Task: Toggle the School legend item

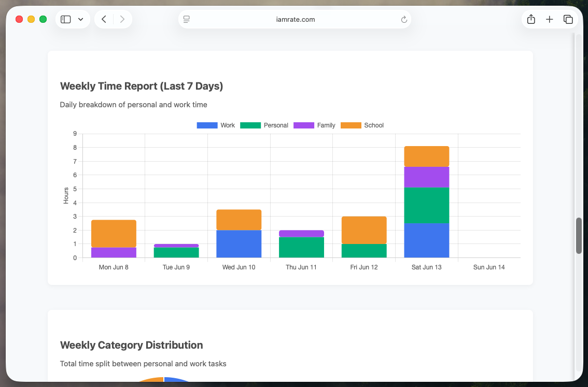Action: (362, 125)
